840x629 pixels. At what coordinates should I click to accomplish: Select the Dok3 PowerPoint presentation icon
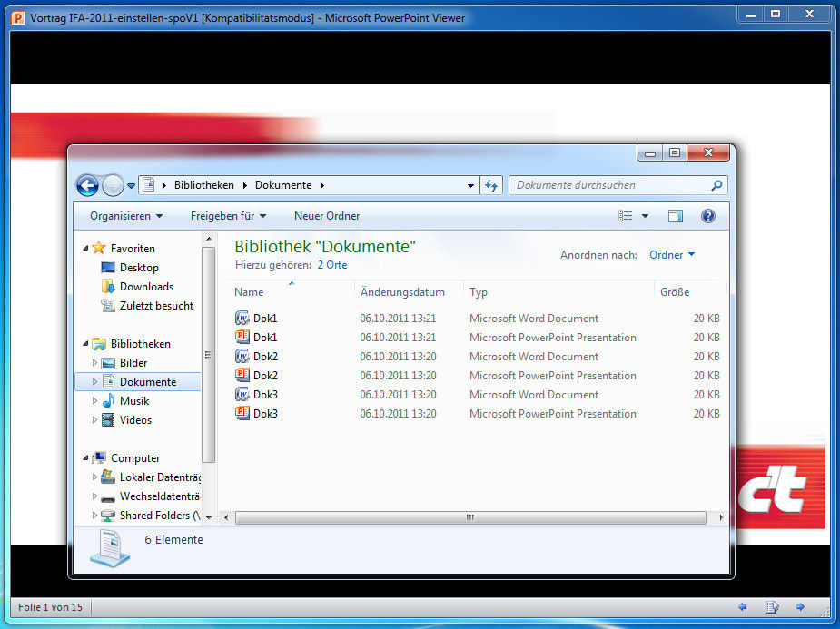pos(242,414)
